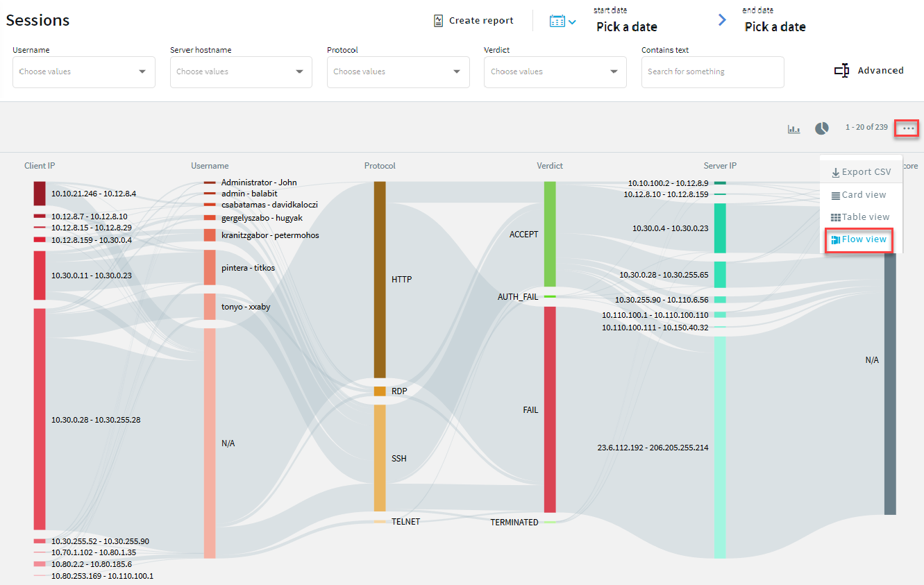
Task: Click the brown HTTP protocol bar
Action: coord(380,279)
